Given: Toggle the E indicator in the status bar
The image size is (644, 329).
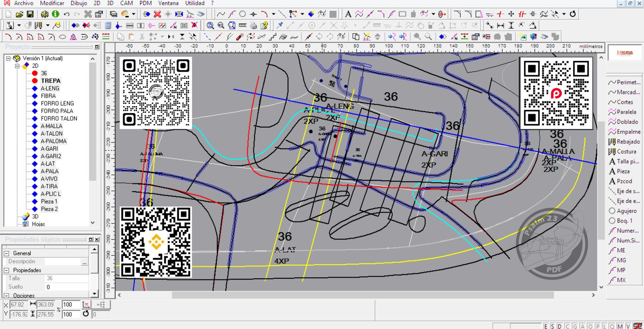Looking at the screenshot, I should pos(546,326).
